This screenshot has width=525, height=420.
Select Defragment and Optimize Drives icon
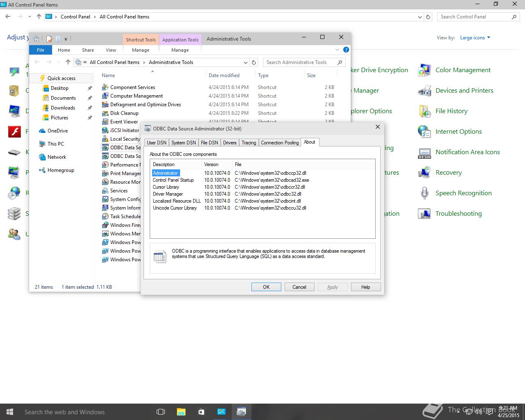105,105
